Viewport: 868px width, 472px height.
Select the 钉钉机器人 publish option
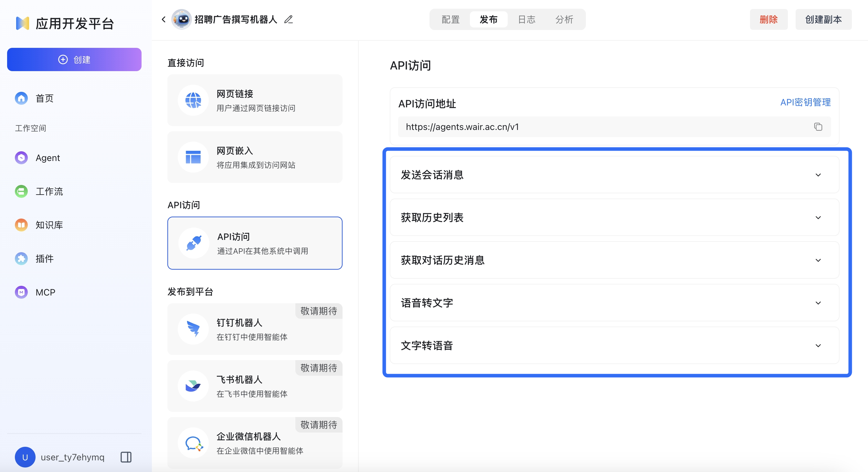pos(255,329)
